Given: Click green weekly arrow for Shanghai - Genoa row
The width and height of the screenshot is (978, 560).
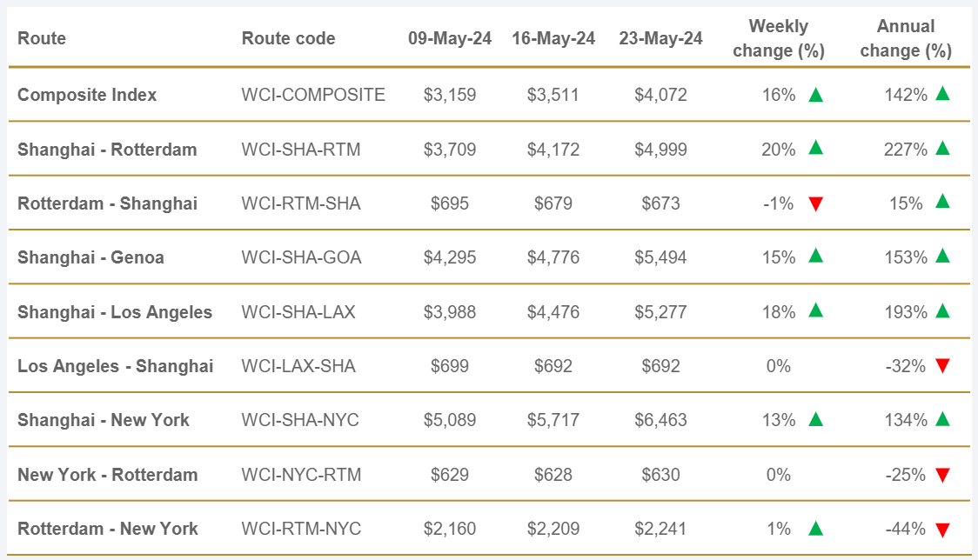Looking at the screenshot, I should pos(815,256).
